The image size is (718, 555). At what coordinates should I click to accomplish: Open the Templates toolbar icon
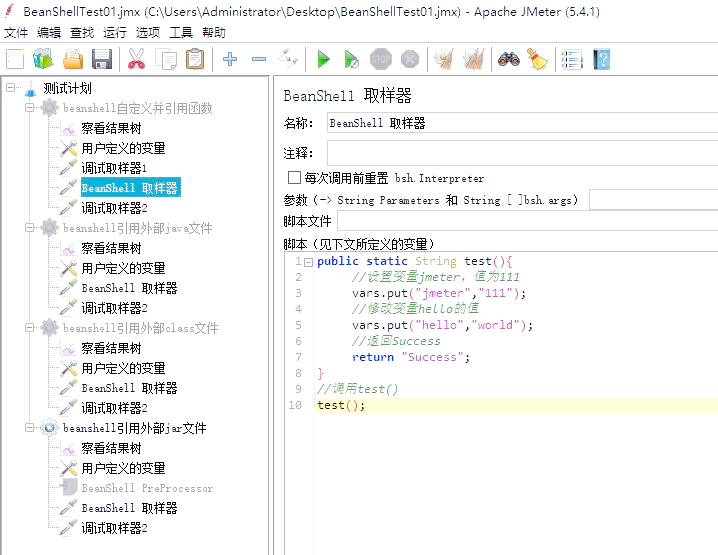(44, 60)
